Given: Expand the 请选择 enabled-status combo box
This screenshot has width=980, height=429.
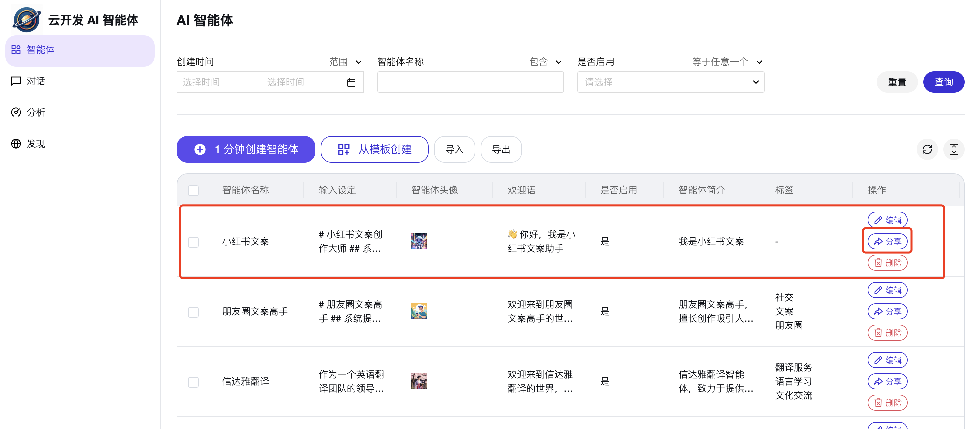Looking at the screenshot, I should (670, 82).
